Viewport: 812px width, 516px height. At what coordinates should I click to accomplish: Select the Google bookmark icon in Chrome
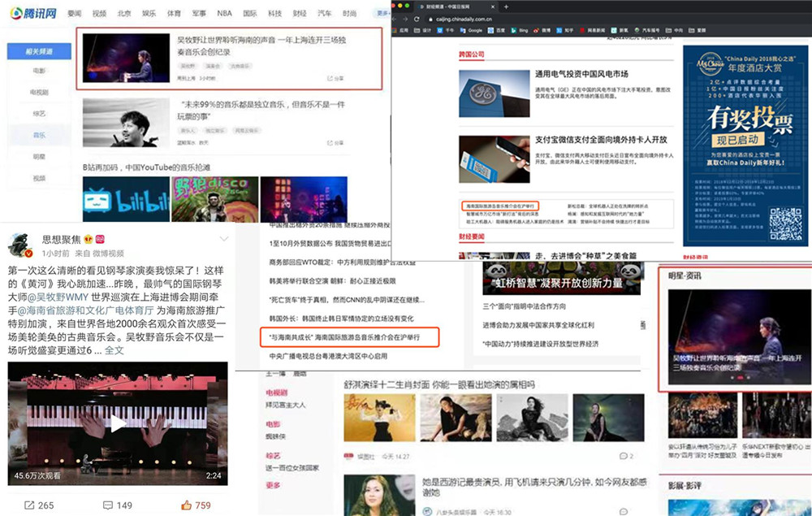461,30
